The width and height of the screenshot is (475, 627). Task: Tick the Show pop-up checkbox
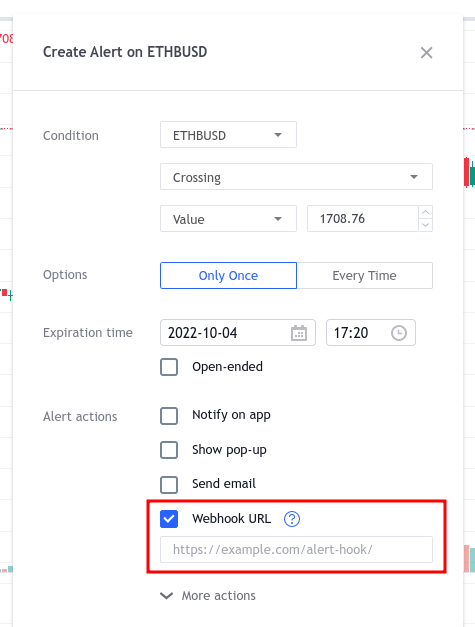tap(169, 450)
